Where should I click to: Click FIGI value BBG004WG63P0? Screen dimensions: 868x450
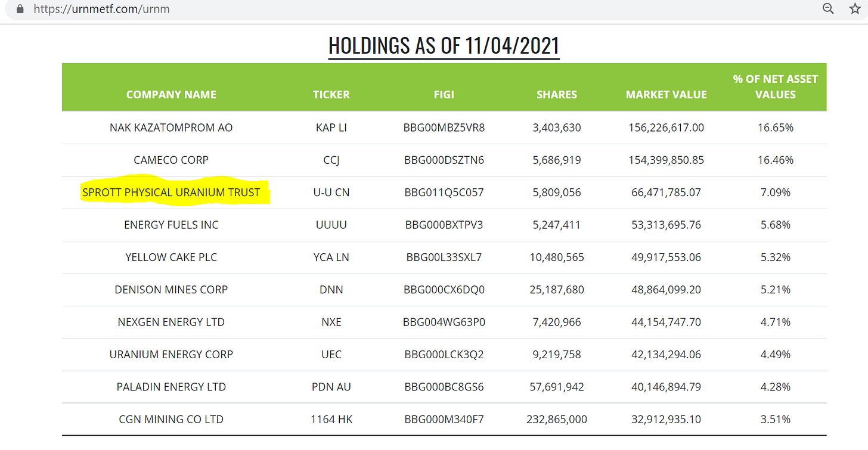tap(444, 322)
